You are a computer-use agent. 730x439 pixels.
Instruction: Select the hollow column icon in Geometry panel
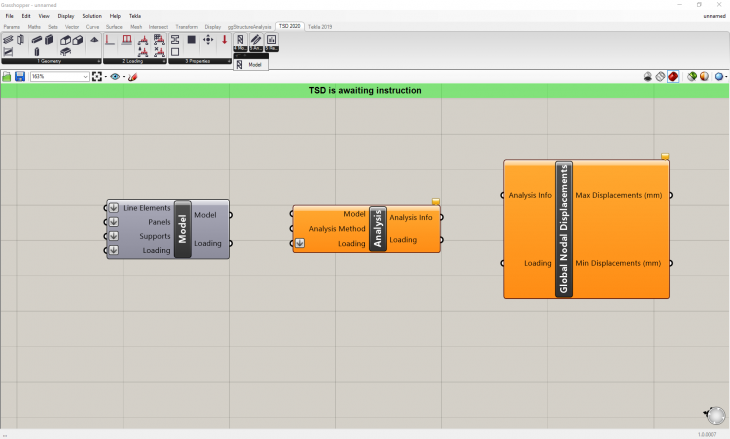click(x=20, y=40)
